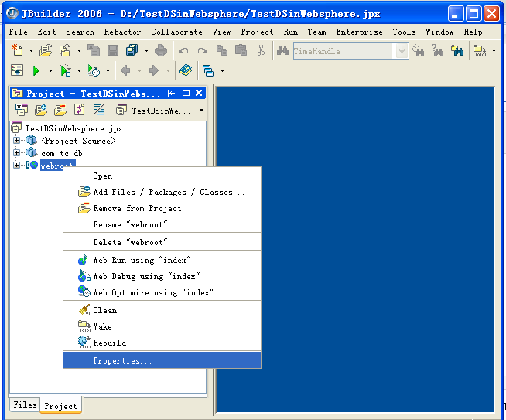Maximize the Project pane
The height and width of the screenshot is (420, 506).
[x=186, y=94]
